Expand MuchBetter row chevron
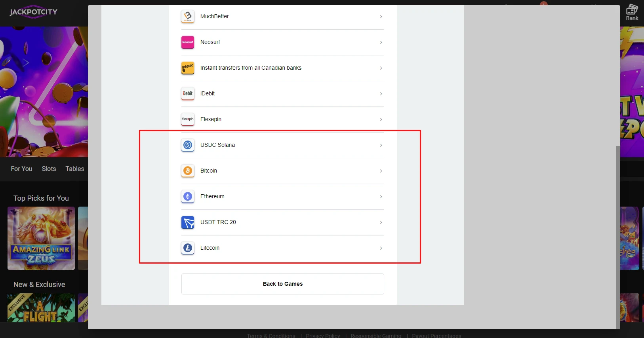Image resolution: width=644 pixels, height=338 pixels. tap(381, 17)
